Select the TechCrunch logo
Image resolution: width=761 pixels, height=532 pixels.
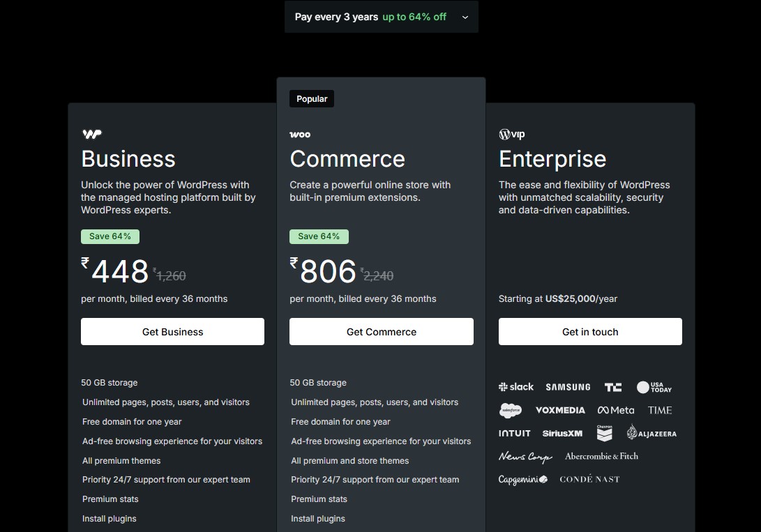click(612, 386)
